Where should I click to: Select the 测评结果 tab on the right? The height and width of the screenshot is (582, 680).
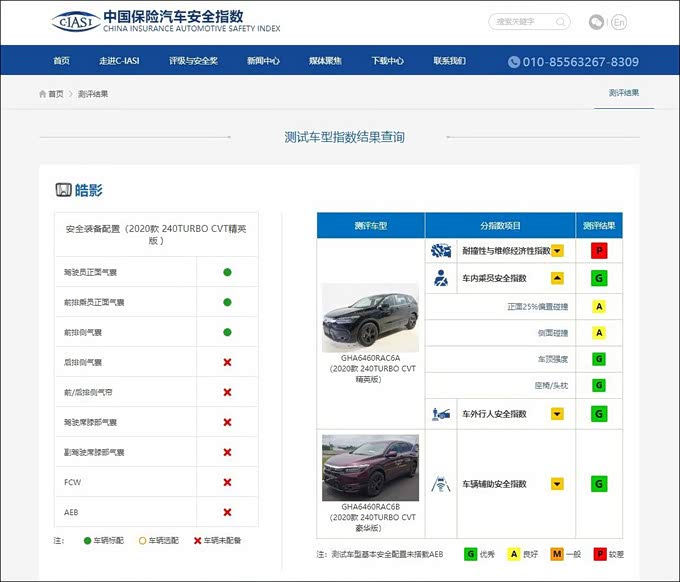[623, 93]
